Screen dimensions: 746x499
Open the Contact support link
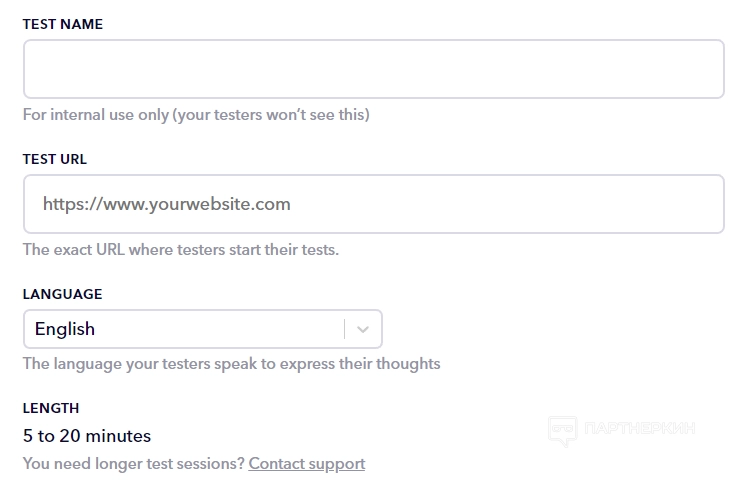pyautogui.click(x=307, y=464)
